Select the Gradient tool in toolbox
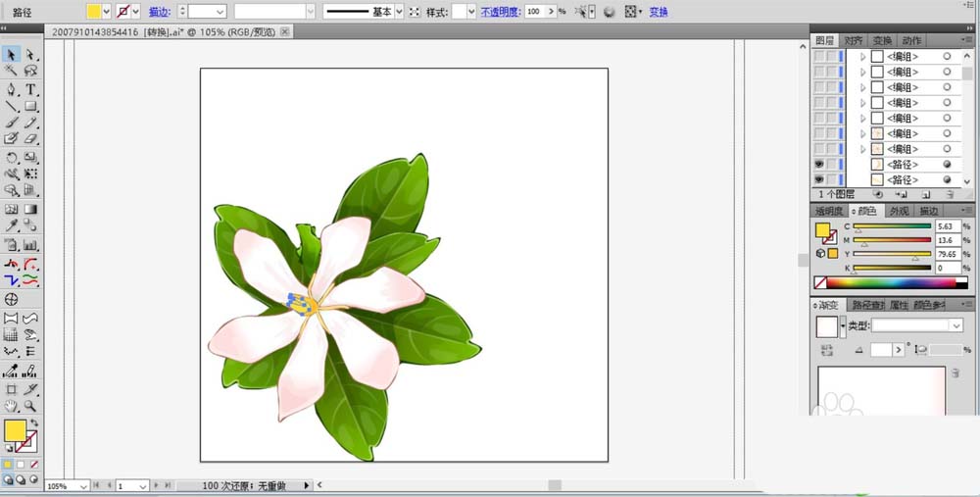The width and height of the screenshot is (980, 497). pos(30,210)
